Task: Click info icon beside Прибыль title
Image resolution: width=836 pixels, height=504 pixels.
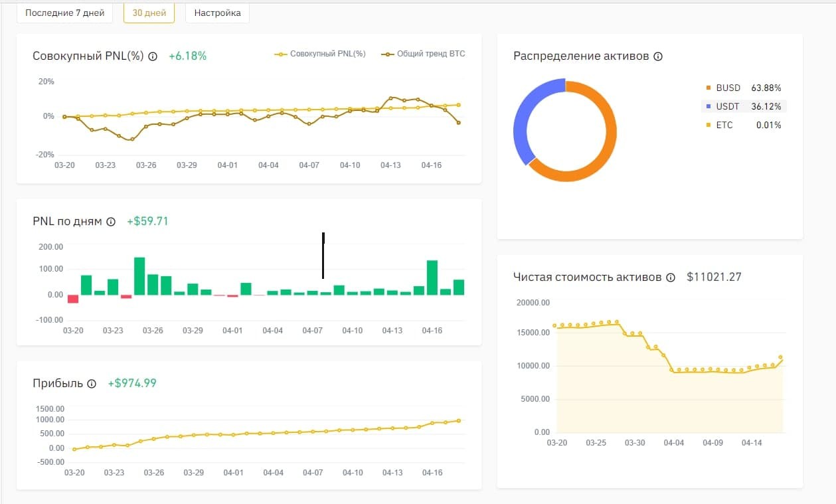Action: point(92,384)
